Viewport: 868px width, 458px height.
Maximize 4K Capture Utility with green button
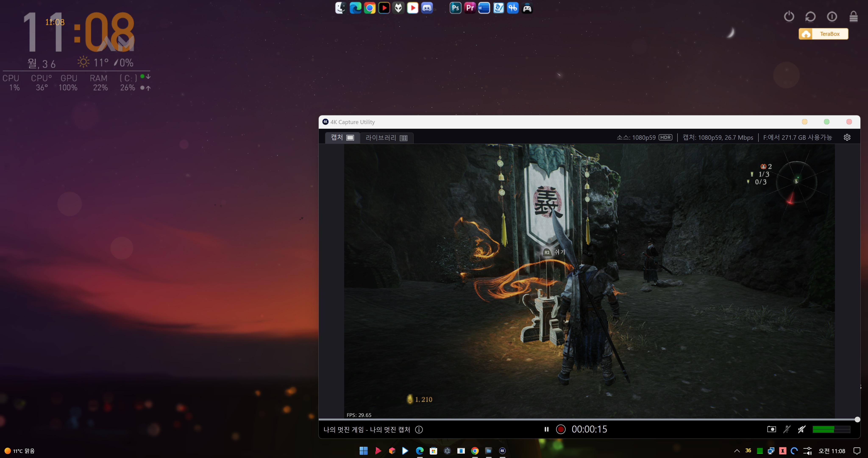pos(826,122)
